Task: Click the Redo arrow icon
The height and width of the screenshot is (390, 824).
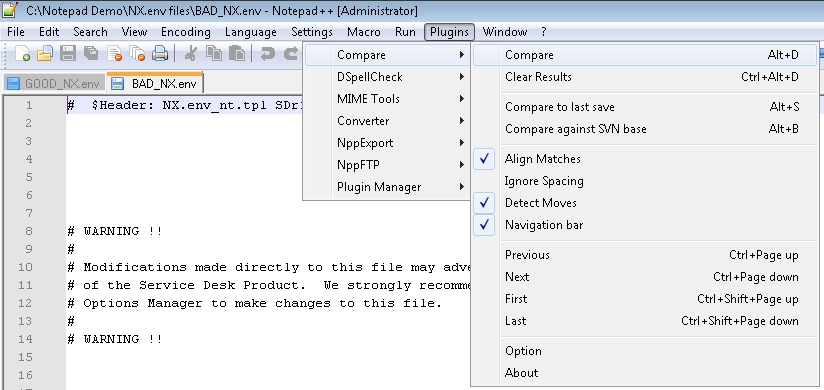Action: 291,53
